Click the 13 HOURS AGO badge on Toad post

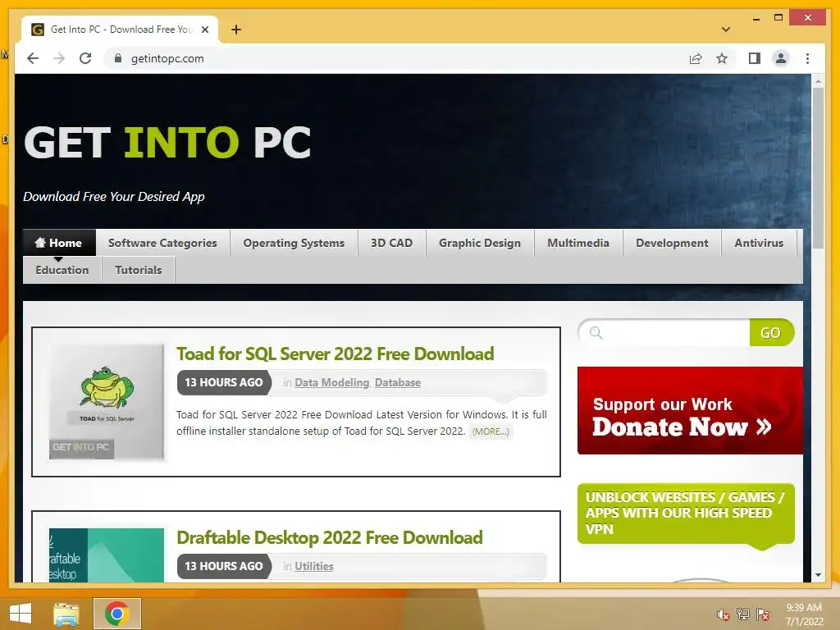pos(224,382)
